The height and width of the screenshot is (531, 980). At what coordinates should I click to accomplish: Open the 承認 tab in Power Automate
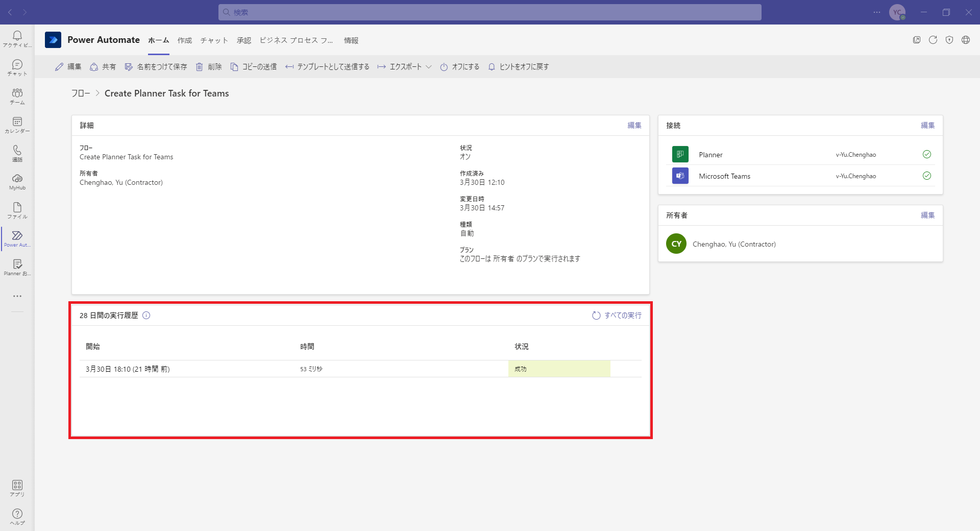(x=244, y=40)
